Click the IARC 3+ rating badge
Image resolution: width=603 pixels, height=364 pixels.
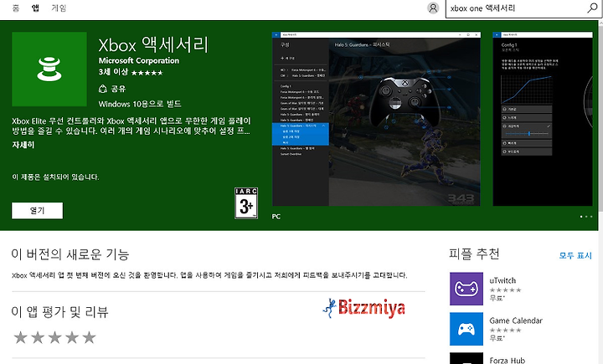coord(246,203)
